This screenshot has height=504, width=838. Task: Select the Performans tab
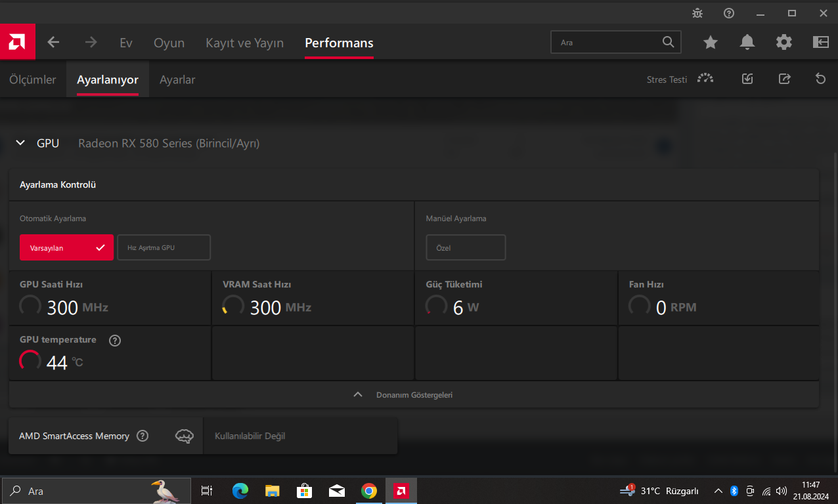click(x=339, y=43)
